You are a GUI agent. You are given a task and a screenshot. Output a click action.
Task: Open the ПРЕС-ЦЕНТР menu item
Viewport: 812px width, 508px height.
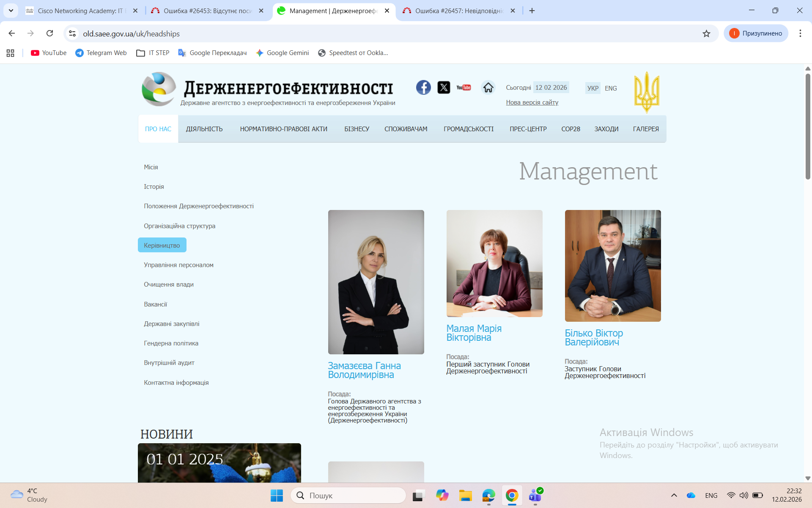click(528, 129)
